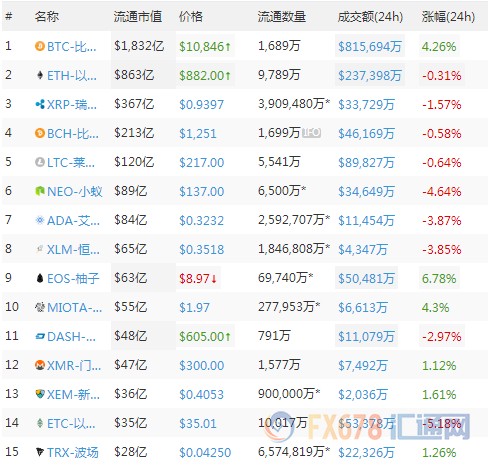This screenshot has width=488, height=463.
Task: Click XMR volume $7,492万
Action: [363, 366]
